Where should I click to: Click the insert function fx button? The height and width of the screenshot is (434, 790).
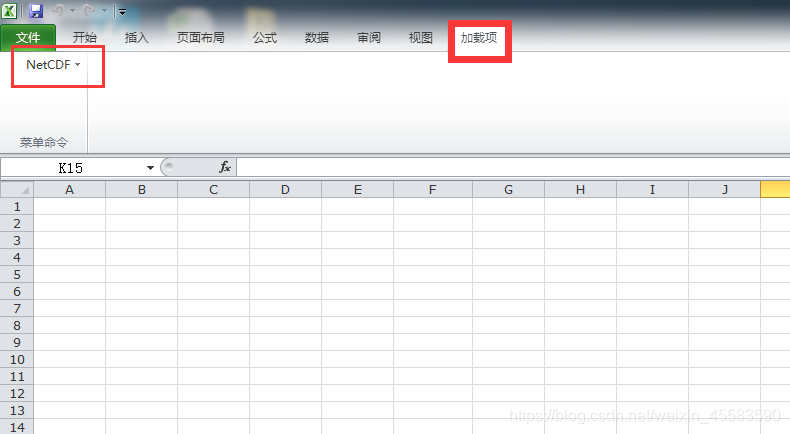[225, 167]
